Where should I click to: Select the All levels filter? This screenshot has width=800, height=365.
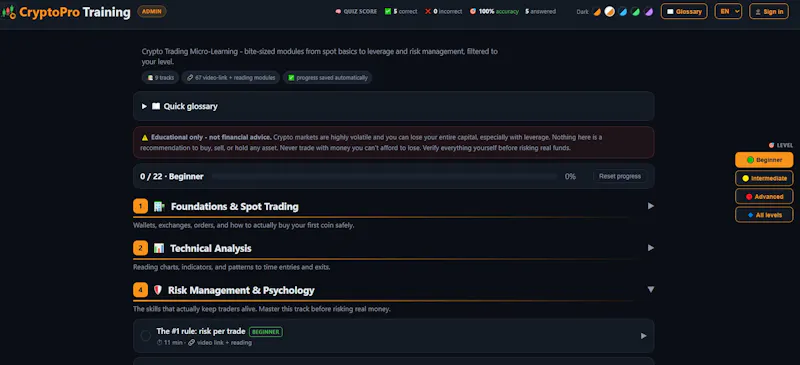(x=764, y=215)
